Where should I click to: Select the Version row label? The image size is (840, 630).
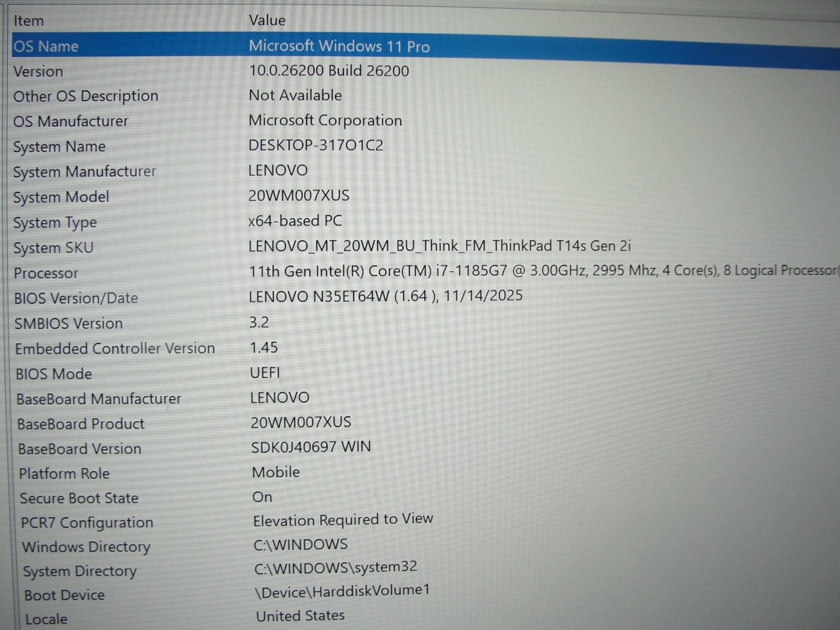point(38,71)
